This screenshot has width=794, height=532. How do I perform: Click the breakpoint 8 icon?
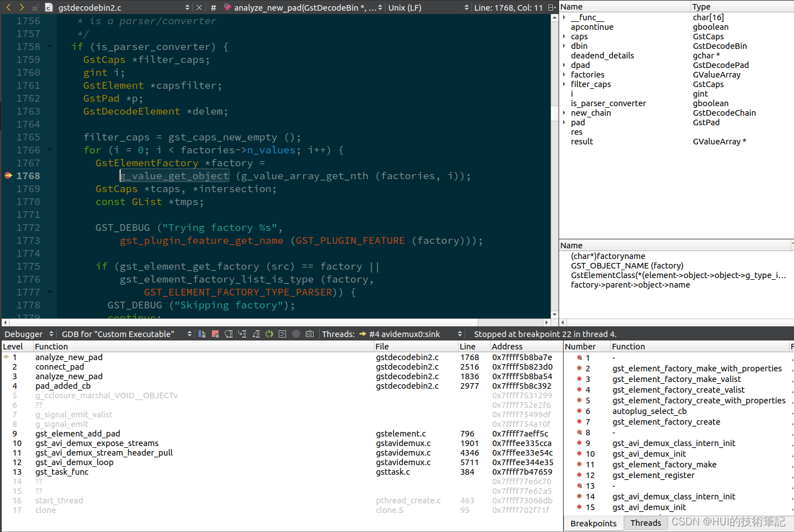pyautogui.click(x=579, y=433)
